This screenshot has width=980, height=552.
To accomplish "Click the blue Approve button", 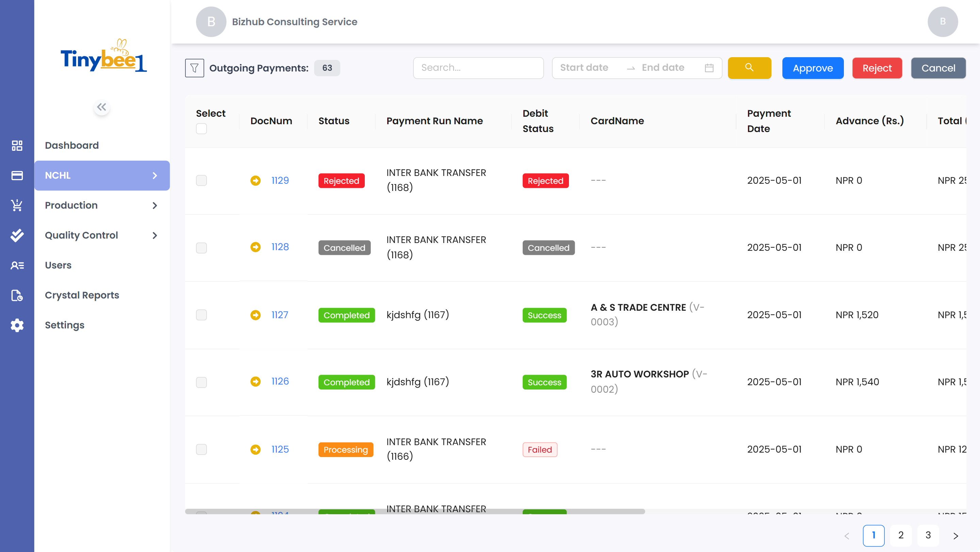I will tap(813, 68).
